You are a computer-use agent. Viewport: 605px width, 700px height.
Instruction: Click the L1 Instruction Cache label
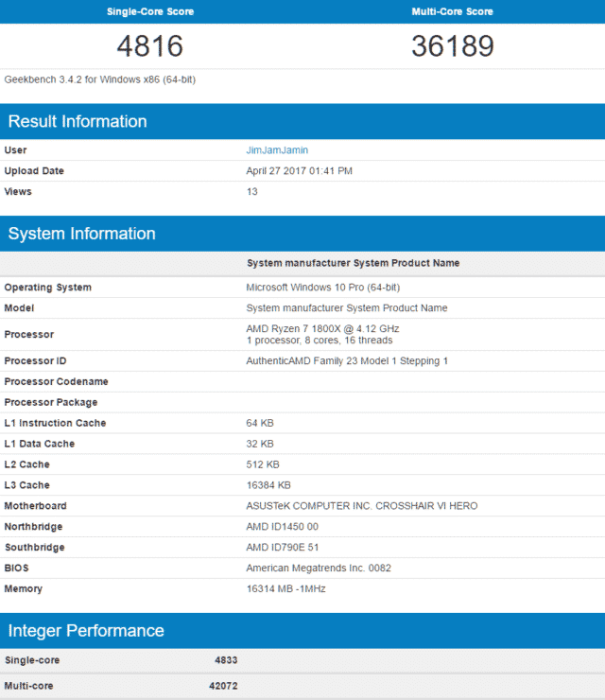click(x=56, y=423)
